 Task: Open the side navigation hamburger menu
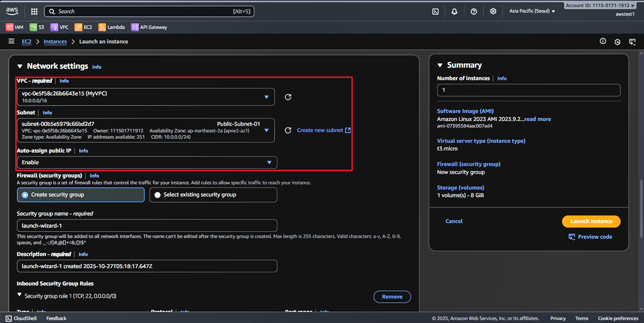(x=11, y=41)
